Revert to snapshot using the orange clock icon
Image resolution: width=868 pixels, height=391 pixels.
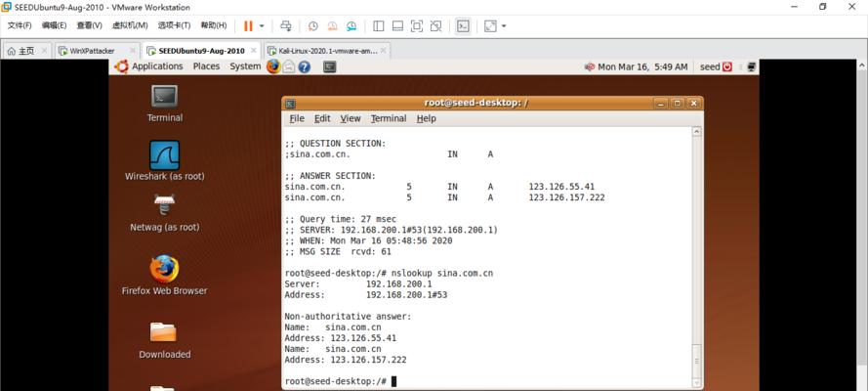click(332, 26)
